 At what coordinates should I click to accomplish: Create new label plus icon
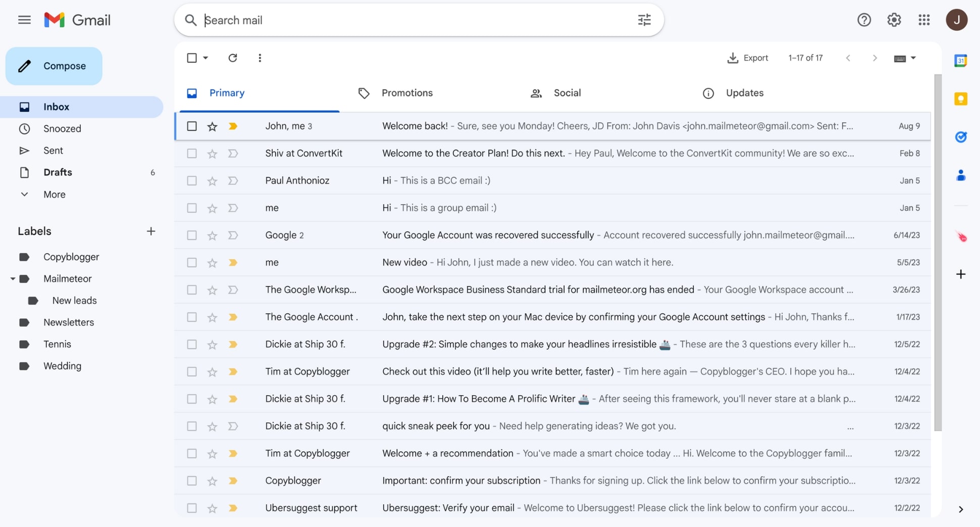[x=150, y=231]
